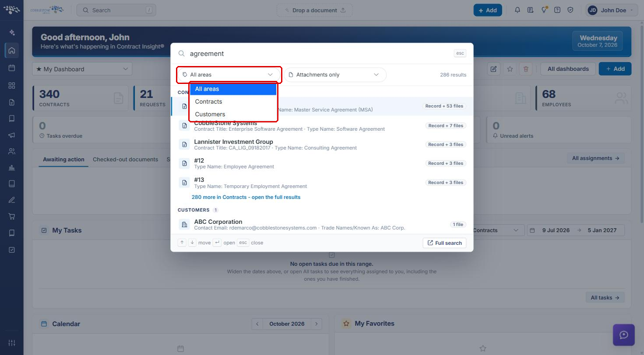This screenshot has height=355, width=644.
Task: Open ABC Corporation customer result
Action: tap(322, 225)
